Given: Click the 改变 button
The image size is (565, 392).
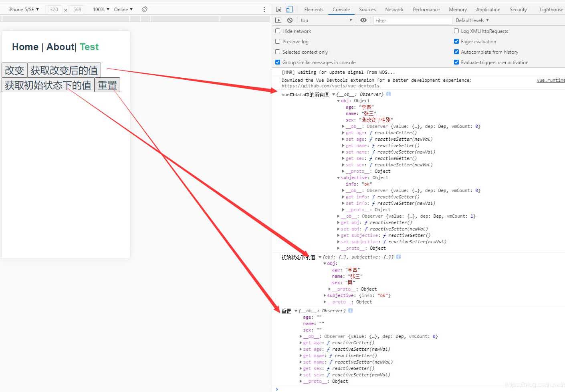Looking at the screenshot, I should [14, 70].
